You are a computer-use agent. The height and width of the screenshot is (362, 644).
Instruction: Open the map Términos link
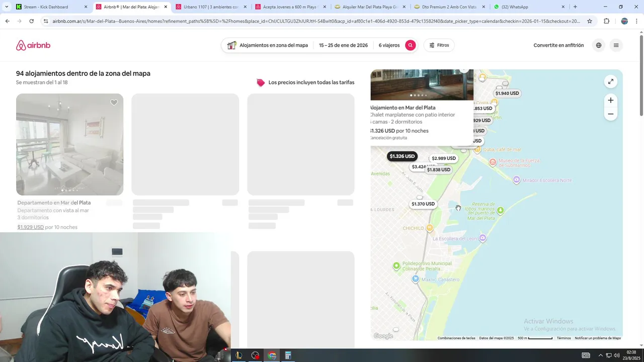(563, 338)
